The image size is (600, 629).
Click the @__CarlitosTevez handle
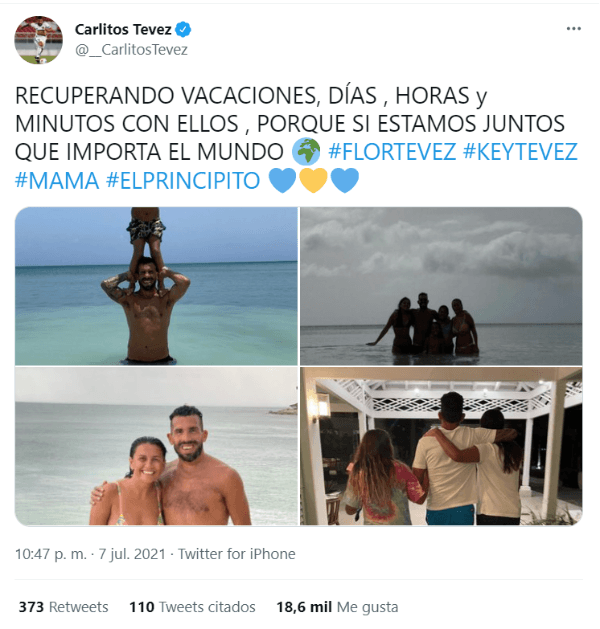(x=131, y=50)
